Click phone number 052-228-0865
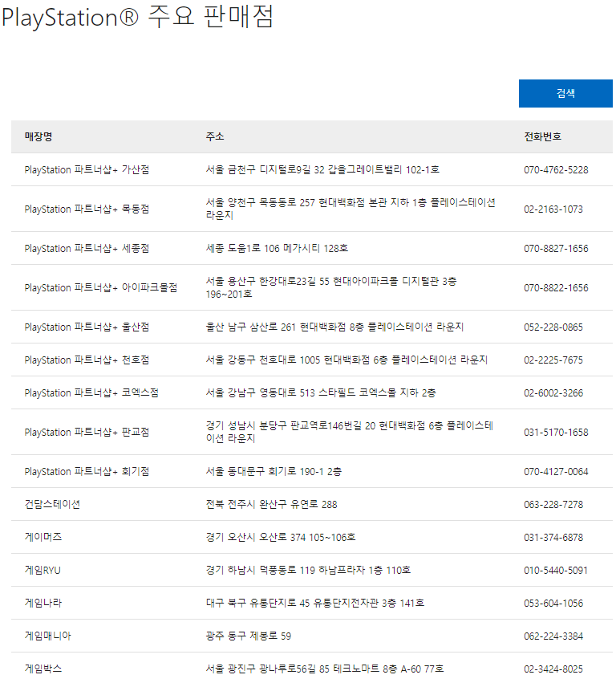Viewport: 616px width, 683px height. (553, 327)
